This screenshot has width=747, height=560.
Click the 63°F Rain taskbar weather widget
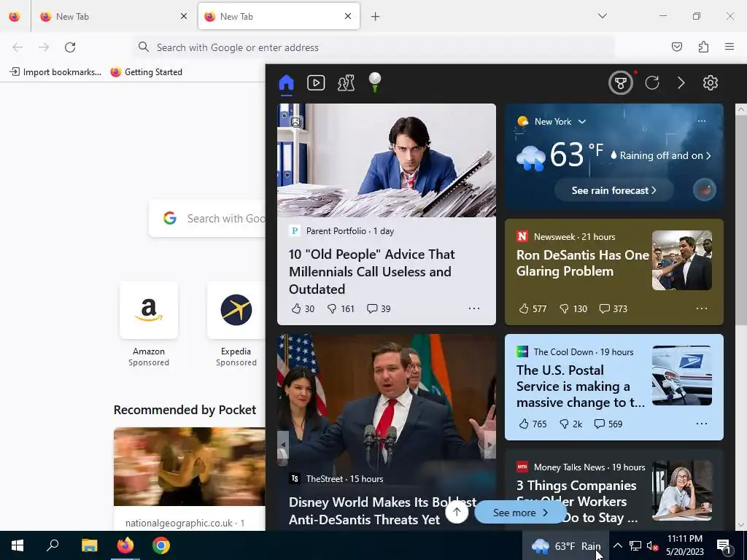pos(565,545)
